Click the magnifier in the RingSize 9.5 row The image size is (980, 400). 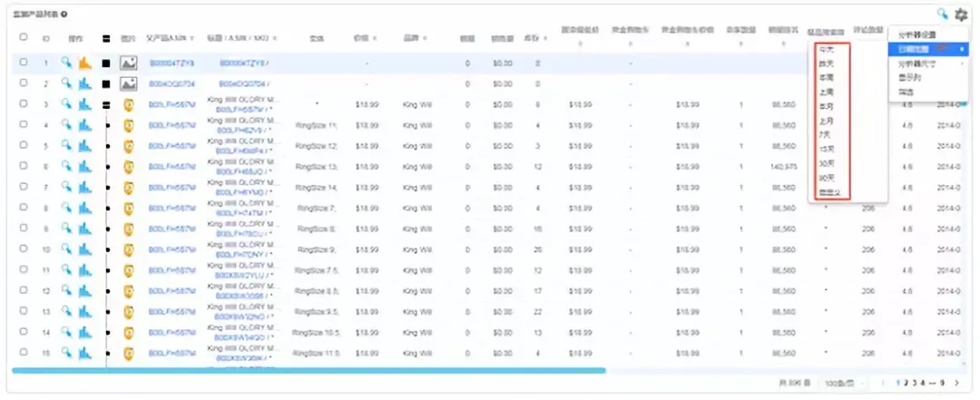[x=66, y=311]
